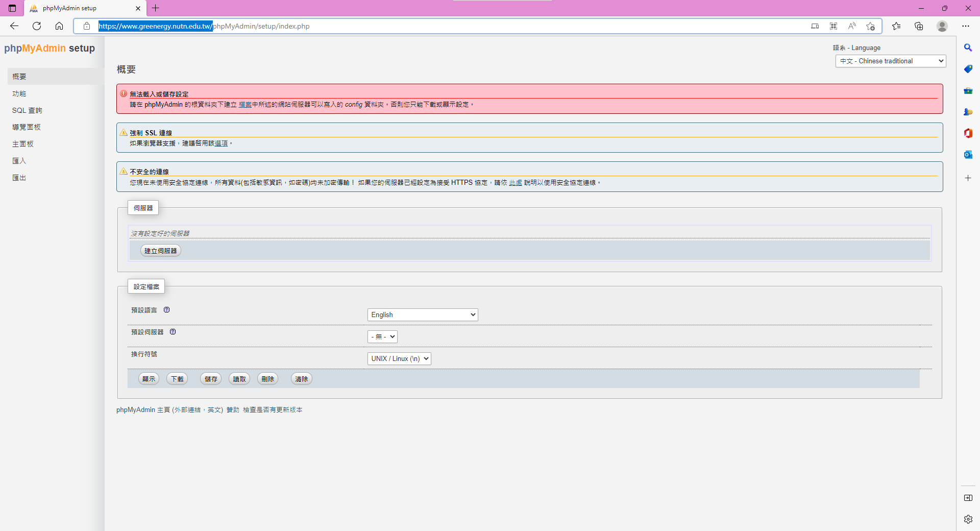This screenshot has width=980, height=531.
Task: Click the phpMyAdmin setup logo heading
Action: point(50,48)
